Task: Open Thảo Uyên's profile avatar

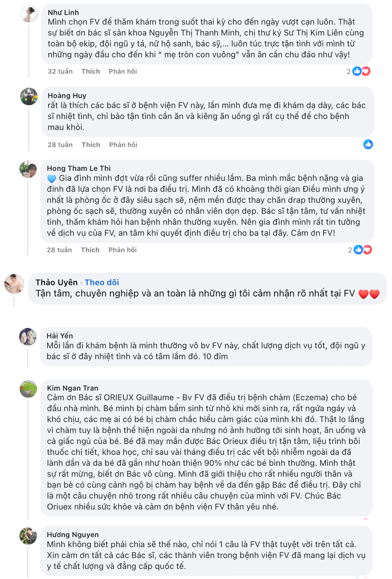Action: click(x=14, y=284)
